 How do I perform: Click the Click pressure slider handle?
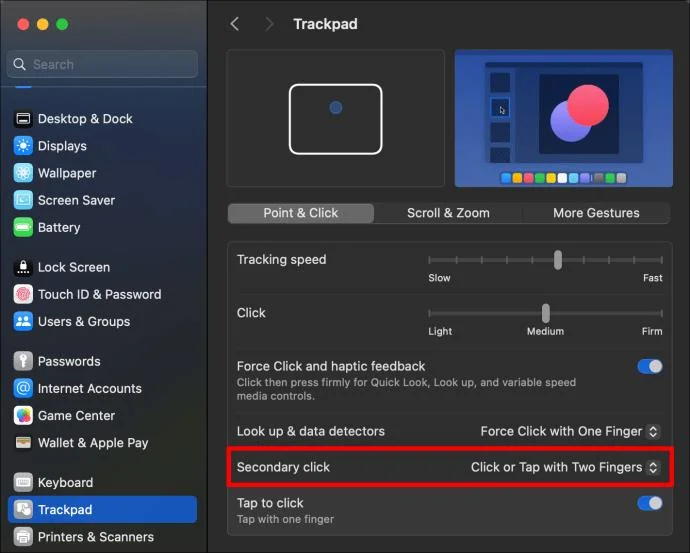(x=546, y=313)
